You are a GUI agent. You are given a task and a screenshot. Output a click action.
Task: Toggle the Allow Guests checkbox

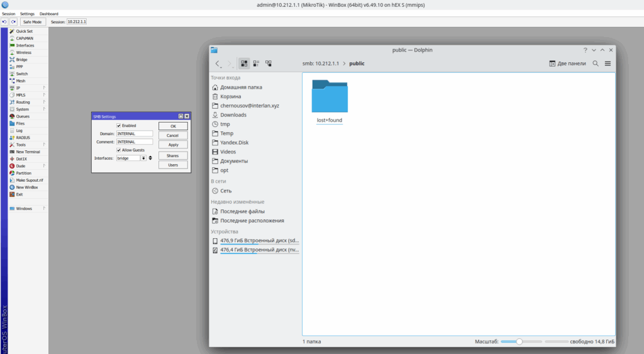point(118,150)
